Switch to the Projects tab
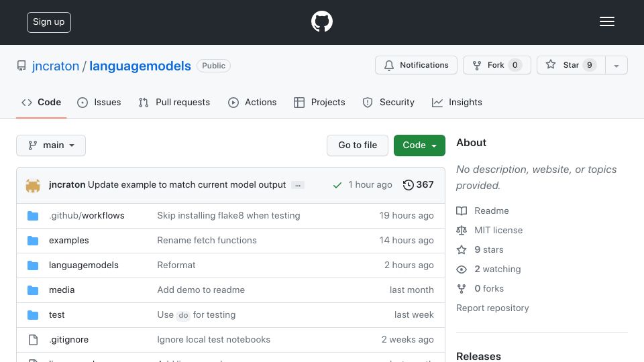The height and width of the screenshot is (362, 644). click(x=319, y=102)
